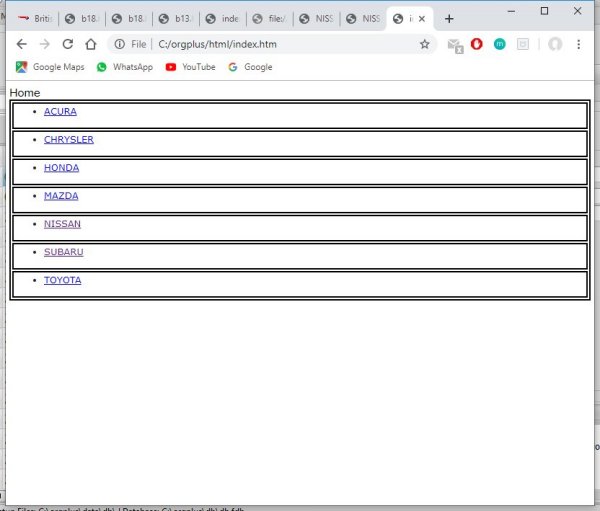Open the teal round extension icon
This screenshot has height=511, width=600.
click(x=499, y=44)
